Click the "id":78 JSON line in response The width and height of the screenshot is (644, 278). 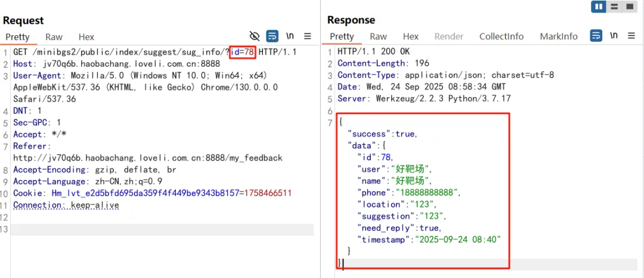tap(375, 157)
